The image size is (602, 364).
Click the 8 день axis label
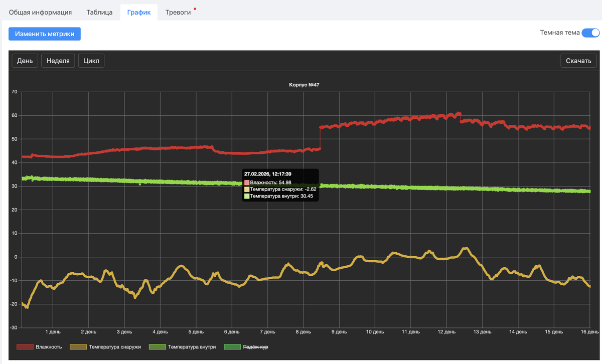pyautogui.click(x=304, y=332)
